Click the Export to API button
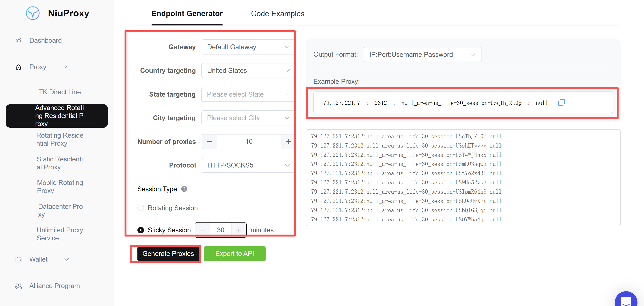Viewport: 644px width, 306px height. [234, 254]
